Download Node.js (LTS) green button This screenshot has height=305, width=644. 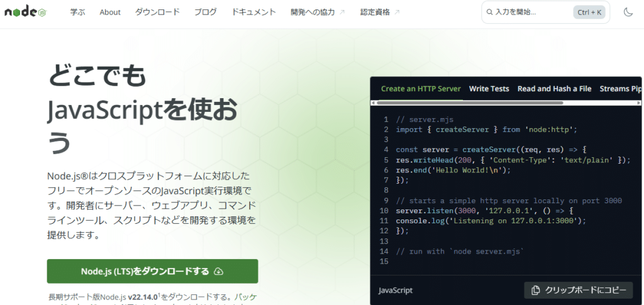pyautogui.click(x=152, y=271)
